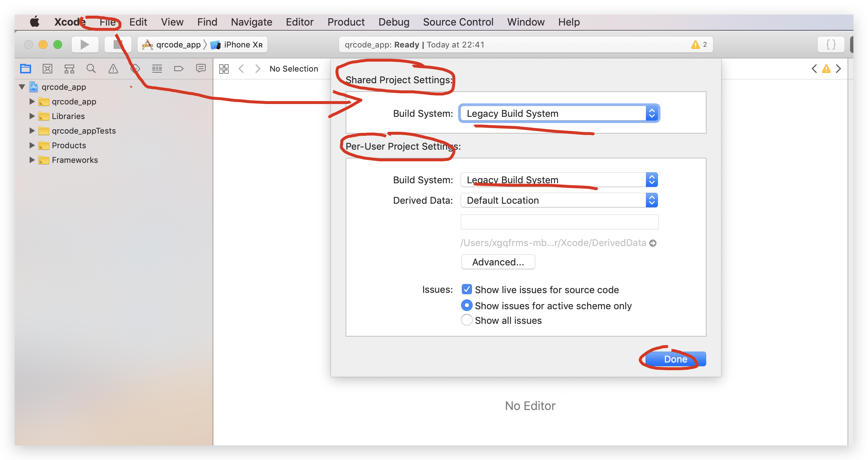Click the yellow warning icon in jump bar

(826, 69)
